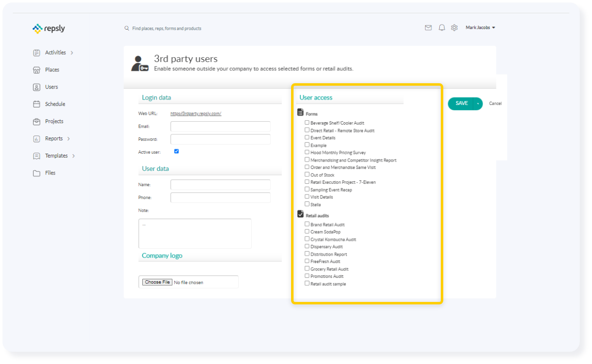Viewport: 592px width, 364px height.
Task: Check Retail audit sample checkbox
Action: pyautogui.click(x=307, y=283)
